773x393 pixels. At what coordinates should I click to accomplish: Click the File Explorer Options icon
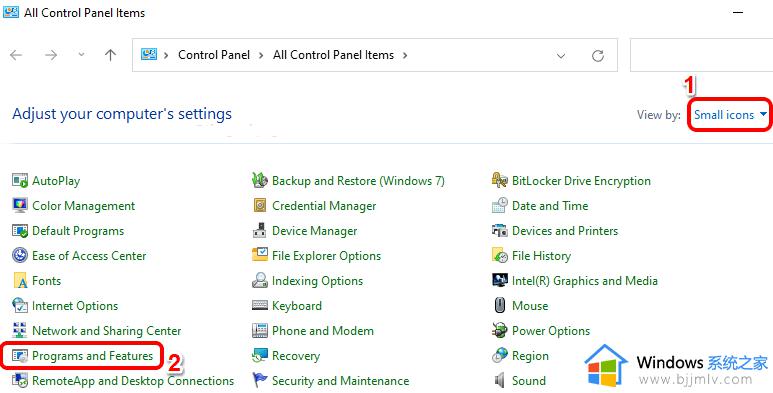(x=260, y=255)
